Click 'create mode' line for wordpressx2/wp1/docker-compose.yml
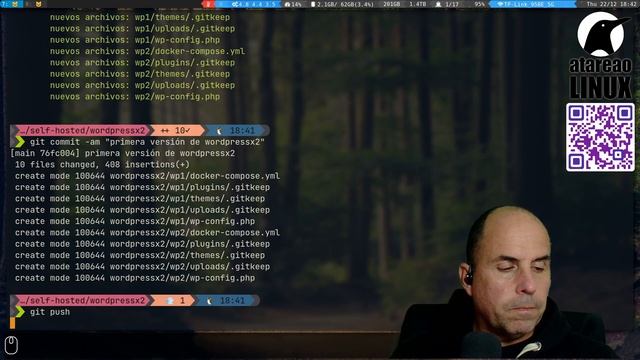The height and width of the screenshot is (360, 640). (147, 176)
